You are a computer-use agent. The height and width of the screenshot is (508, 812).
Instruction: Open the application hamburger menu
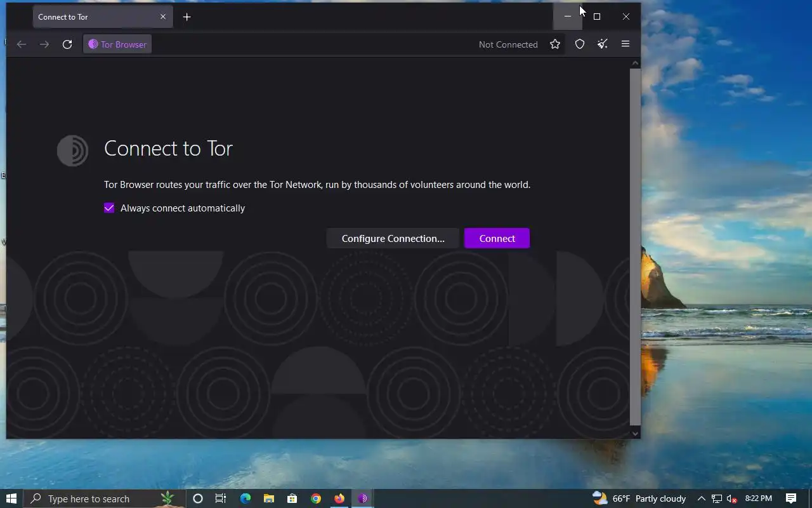[x=625, y=44]
